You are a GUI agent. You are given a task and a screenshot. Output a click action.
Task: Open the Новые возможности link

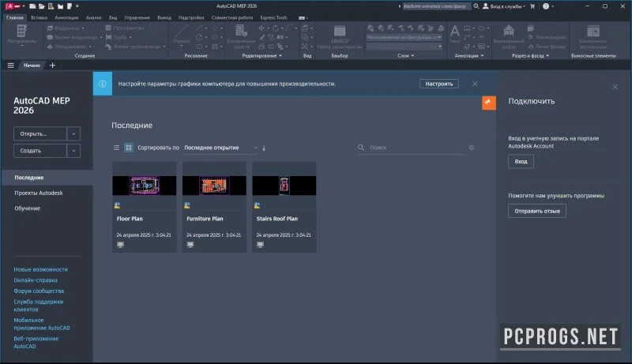(x=41, y=269)
